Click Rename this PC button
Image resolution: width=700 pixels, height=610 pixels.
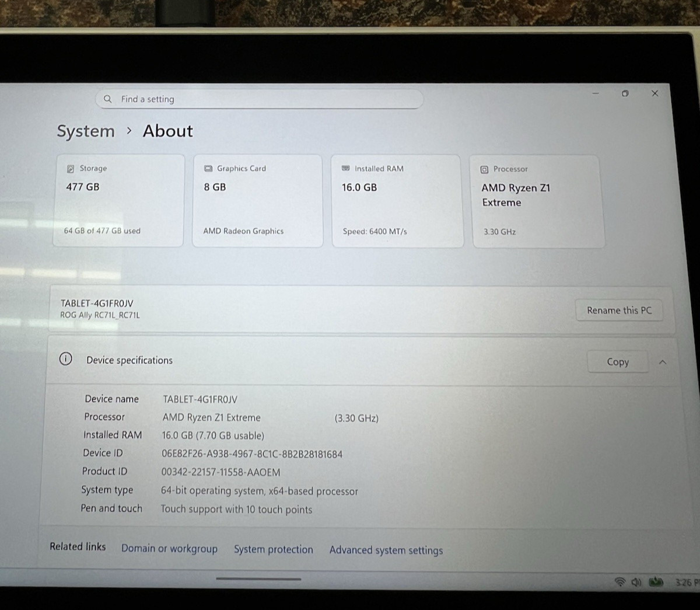619,311
